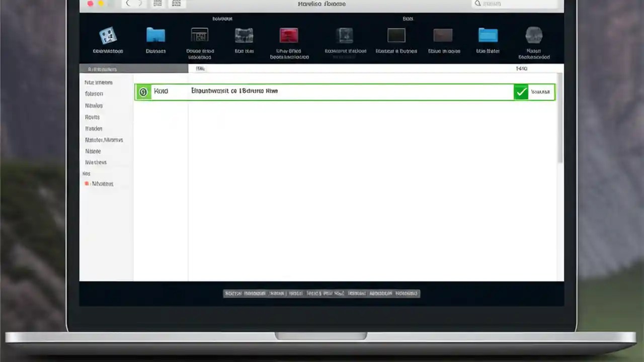Click the red media app icon in the toolbar
This screenshot has width=644, height=362.
point(288,34)
